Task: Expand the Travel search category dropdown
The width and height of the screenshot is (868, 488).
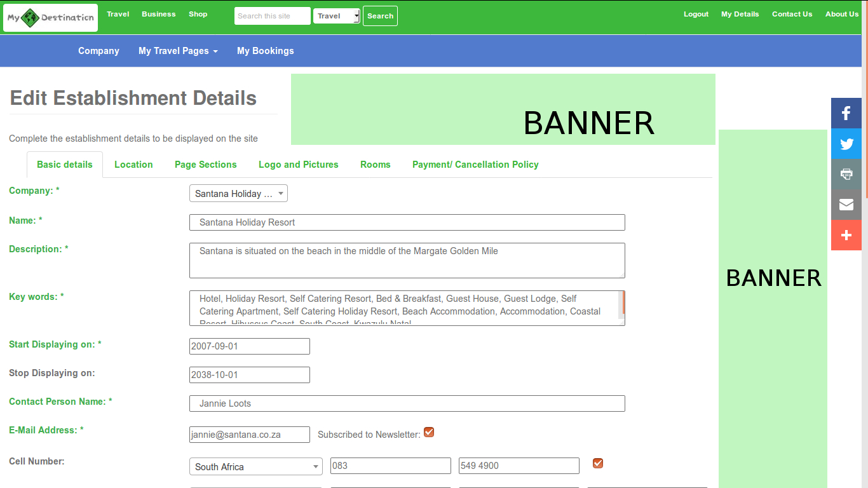Action: [x=337, y=16]
